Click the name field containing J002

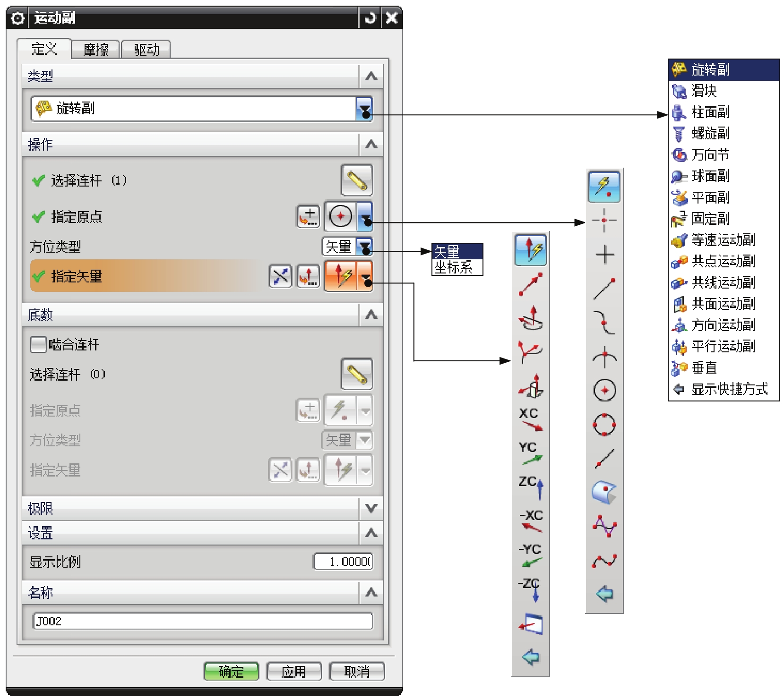(x=203, y=621)
